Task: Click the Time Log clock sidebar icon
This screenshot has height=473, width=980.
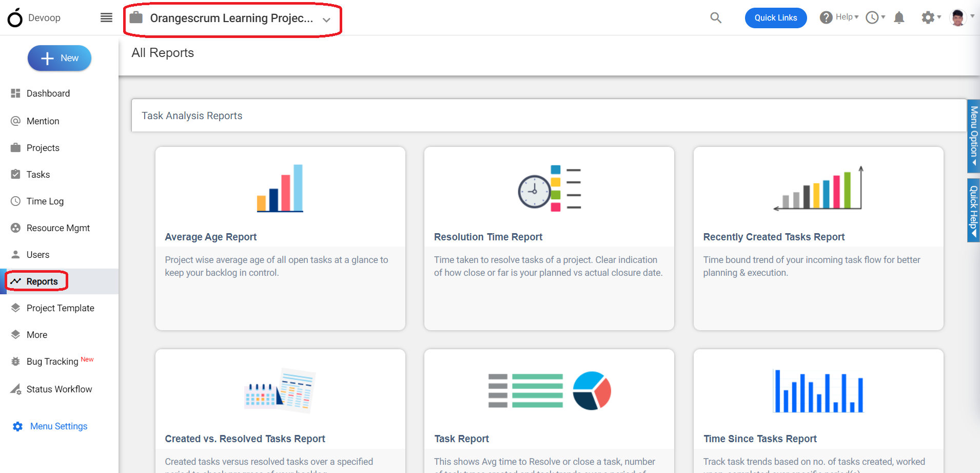Action: coord(15,201)
